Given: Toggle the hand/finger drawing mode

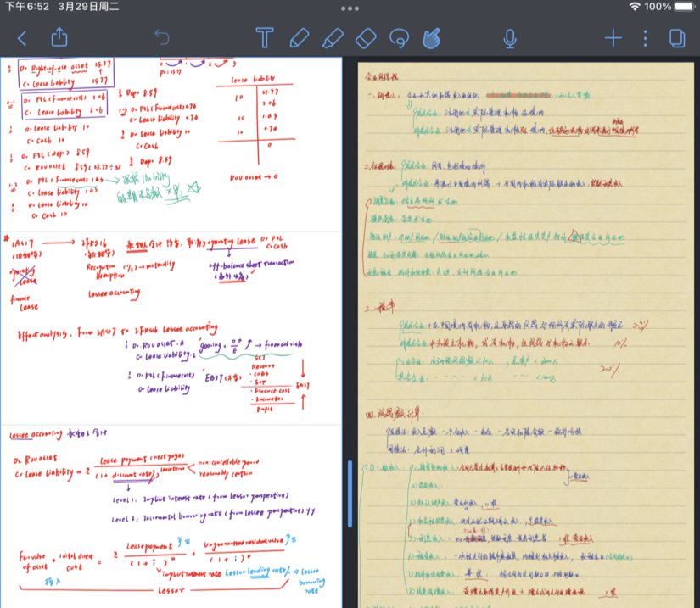Looking at the screenshot, I should 432,38.
